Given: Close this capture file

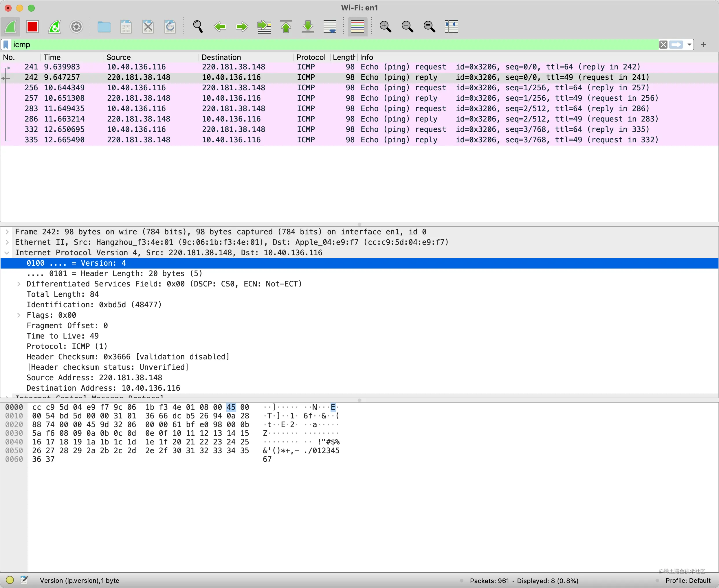Looking at the screenshot, I should [148, 26].
